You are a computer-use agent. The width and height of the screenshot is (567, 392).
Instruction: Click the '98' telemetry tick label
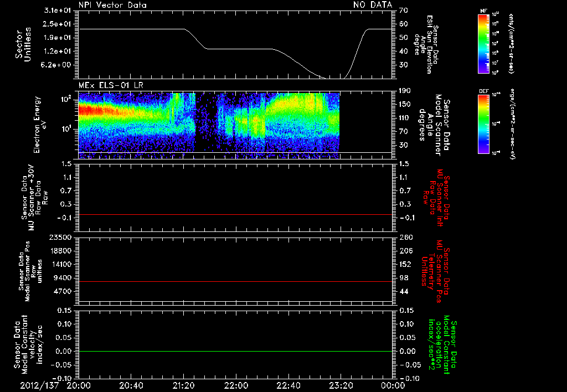[404, 278]
